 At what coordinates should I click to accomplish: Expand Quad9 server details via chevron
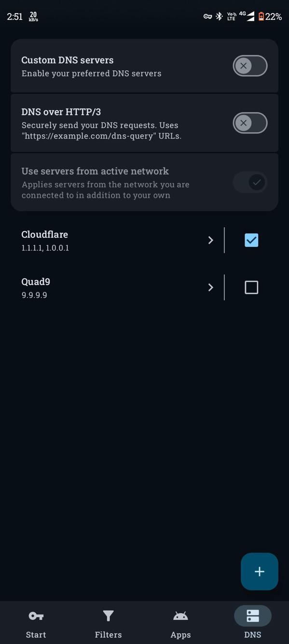[210, 287]
